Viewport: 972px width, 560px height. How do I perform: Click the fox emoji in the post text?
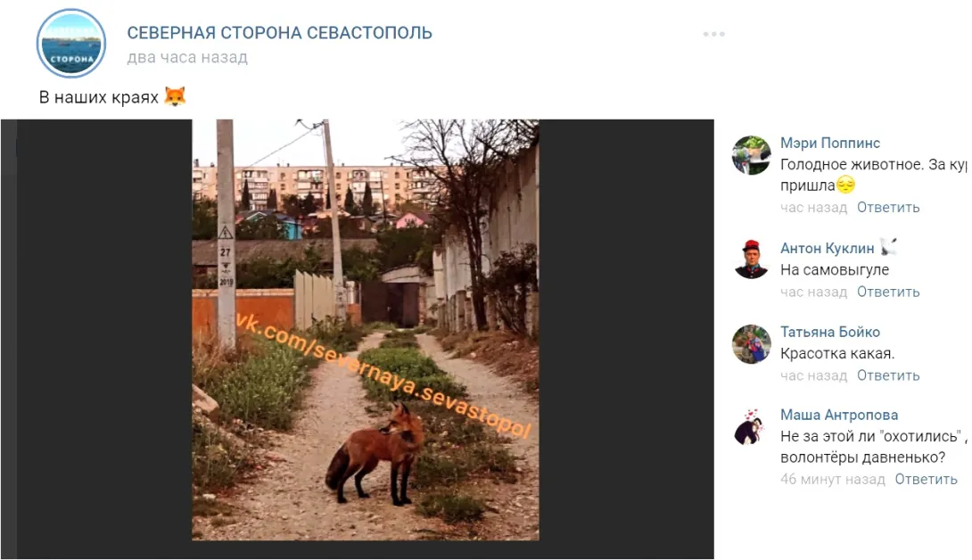pos(176,96)
